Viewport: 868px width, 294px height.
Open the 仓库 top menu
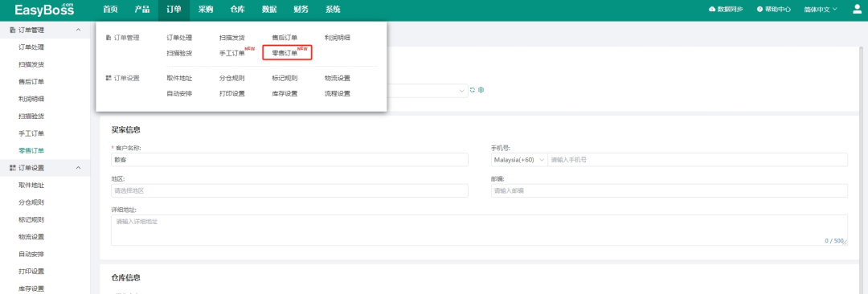[237, 10]
